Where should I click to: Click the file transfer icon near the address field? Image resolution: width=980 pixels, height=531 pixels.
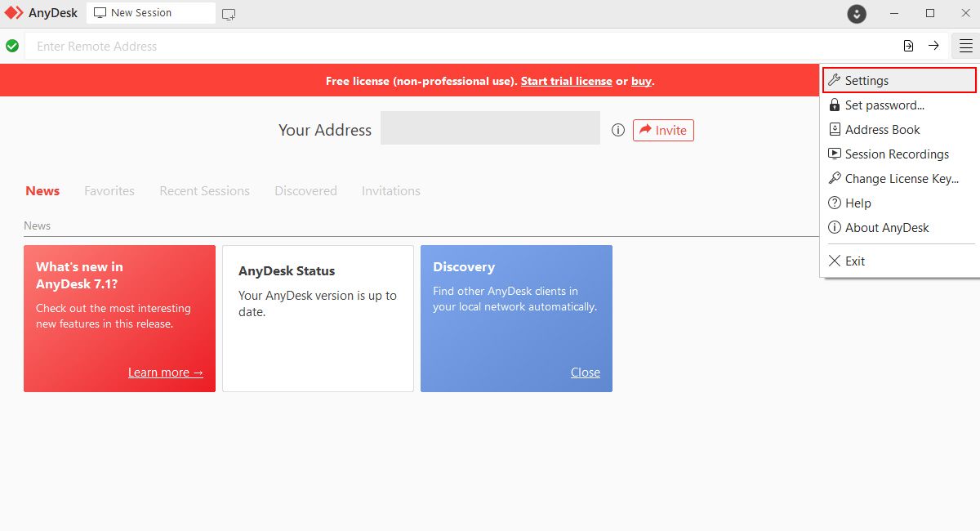908,46
